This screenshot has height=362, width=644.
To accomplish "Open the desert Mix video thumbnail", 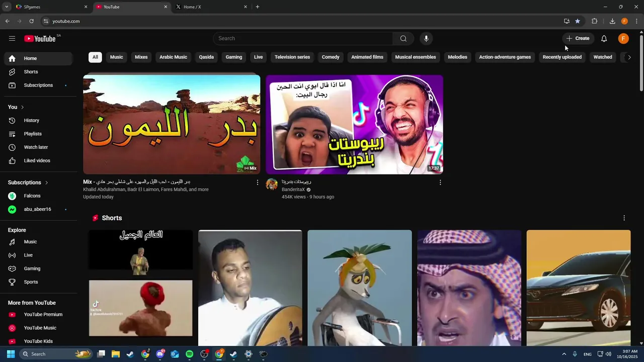I will coord(172,125).
